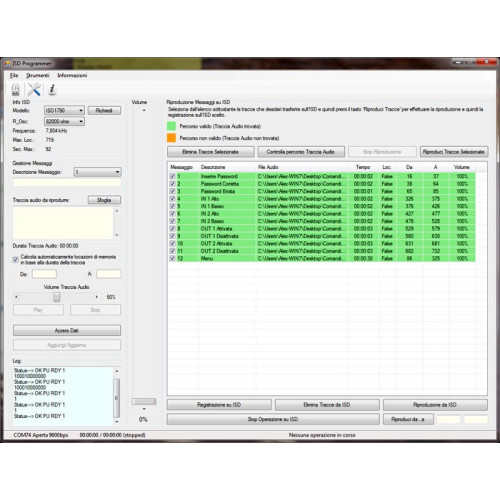The image size is (500, 500).
Task: Open the Strumenti menu
Action: coord(38,75)
